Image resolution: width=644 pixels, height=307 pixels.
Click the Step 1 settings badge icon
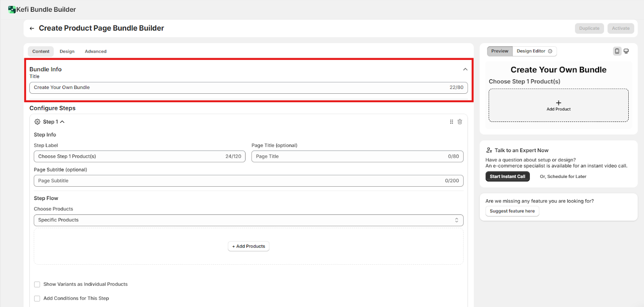[x=37, y=122]
